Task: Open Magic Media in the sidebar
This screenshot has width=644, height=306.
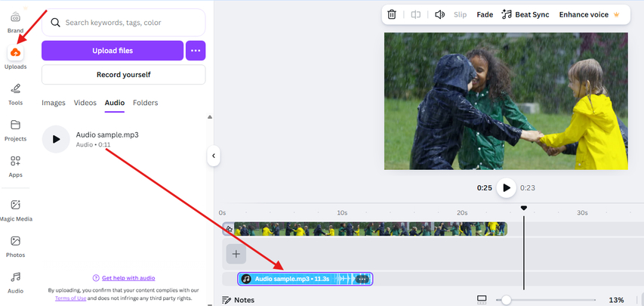Action: [16, 210]
